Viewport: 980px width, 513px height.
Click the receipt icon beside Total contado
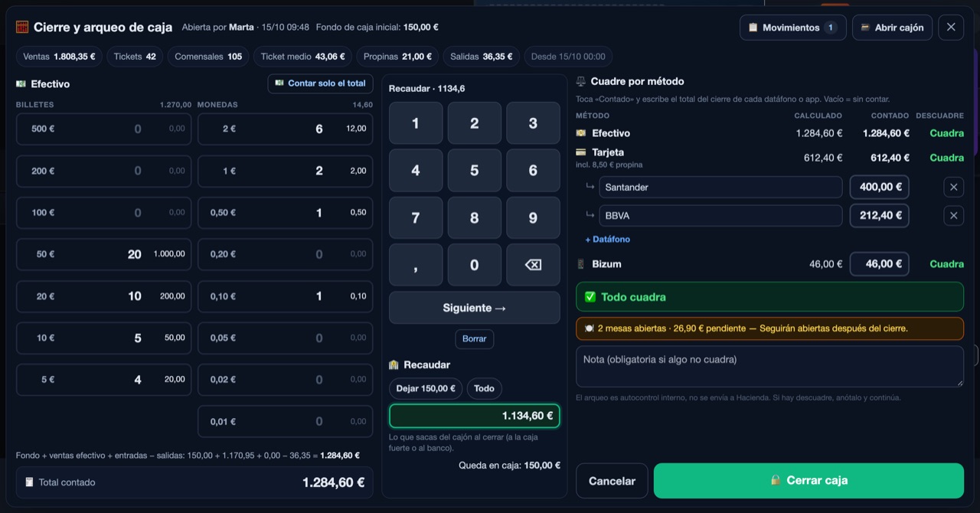point(29,482)
